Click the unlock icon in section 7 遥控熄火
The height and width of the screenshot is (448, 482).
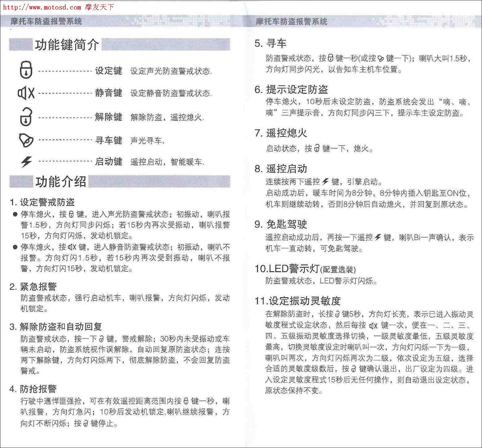[x=317, y=149]
